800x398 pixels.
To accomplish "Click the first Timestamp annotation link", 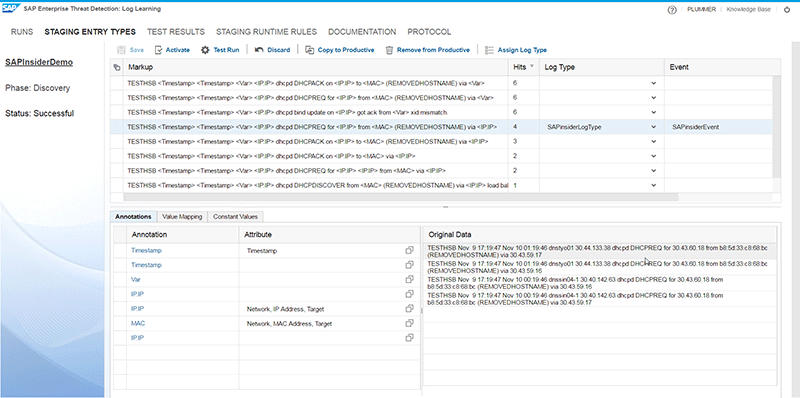I will coord(146,251).
